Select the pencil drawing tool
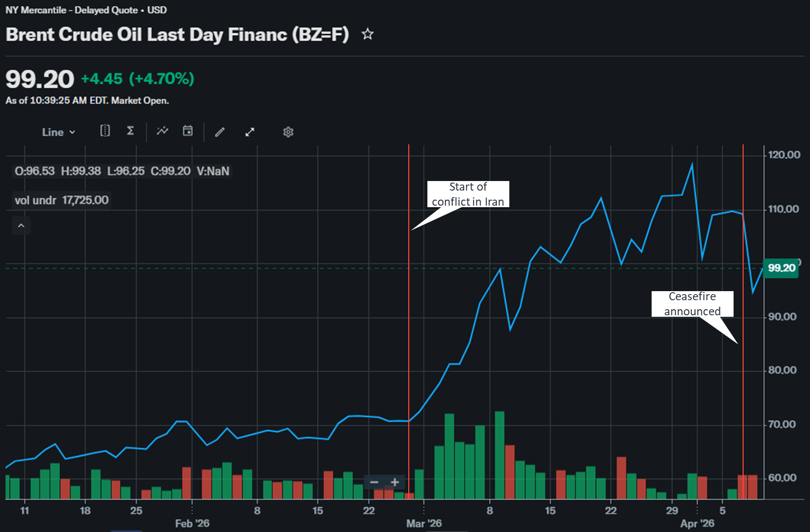The width and height of the screenshot is (810, 532). pyautogui.click(x=220, y=132)
